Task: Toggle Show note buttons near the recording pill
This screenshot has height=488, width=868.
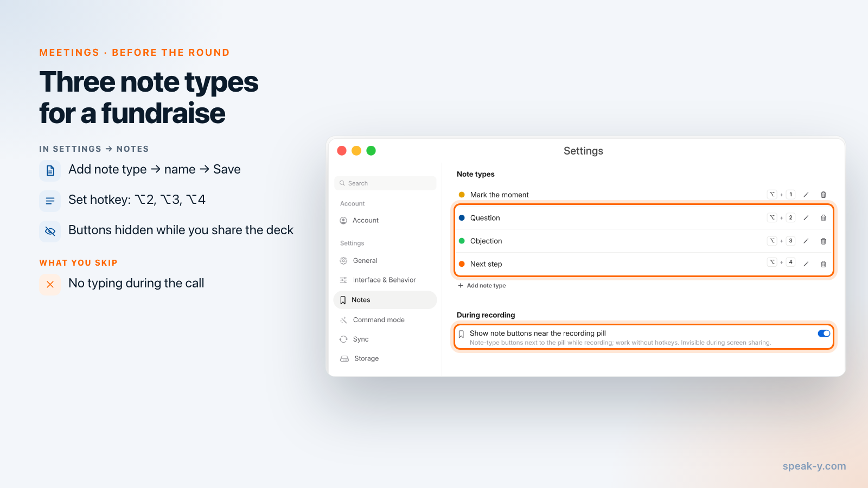Action: [824, 333]
